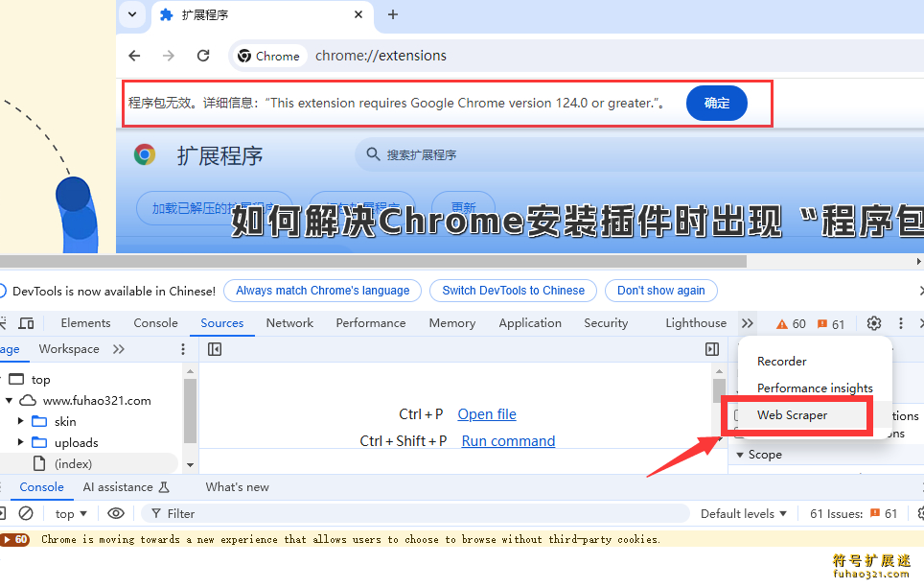The image size is (924, 588).
Task: Dismiss with Don't show again
Action: (x=661, y=291)
